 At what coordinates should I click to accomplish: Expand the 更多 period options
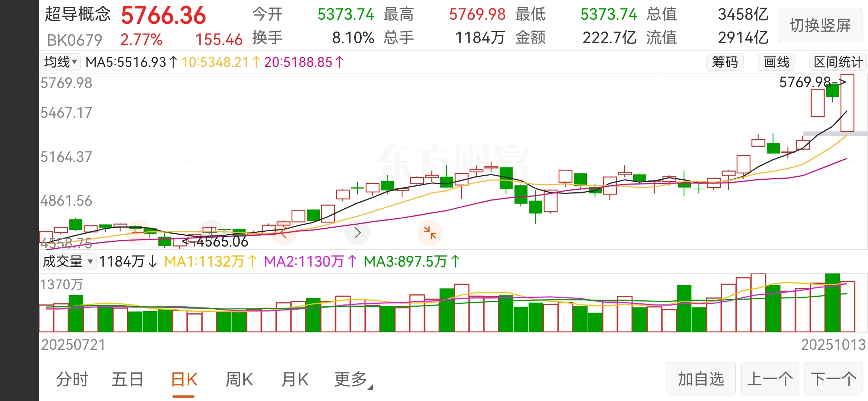point(351,379)
